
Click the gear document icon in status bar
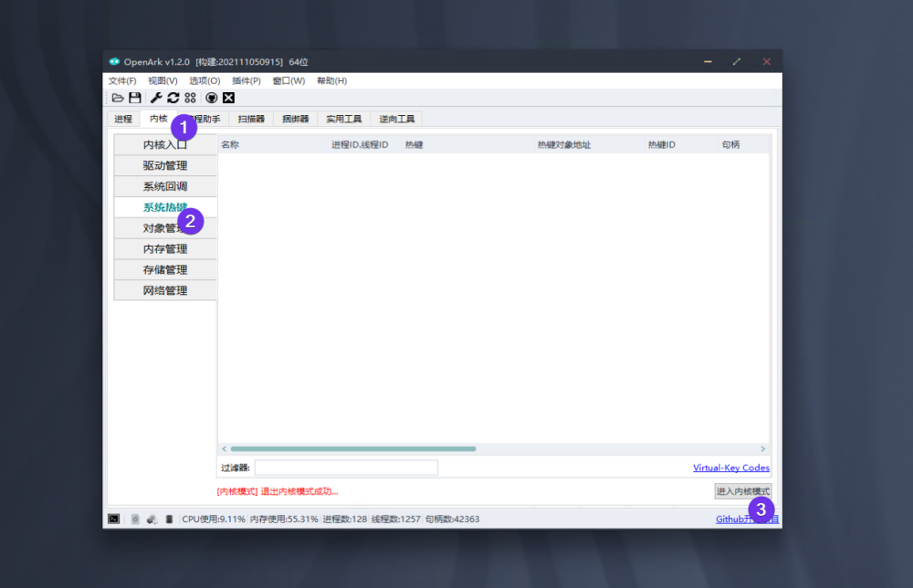click(135, 519)
